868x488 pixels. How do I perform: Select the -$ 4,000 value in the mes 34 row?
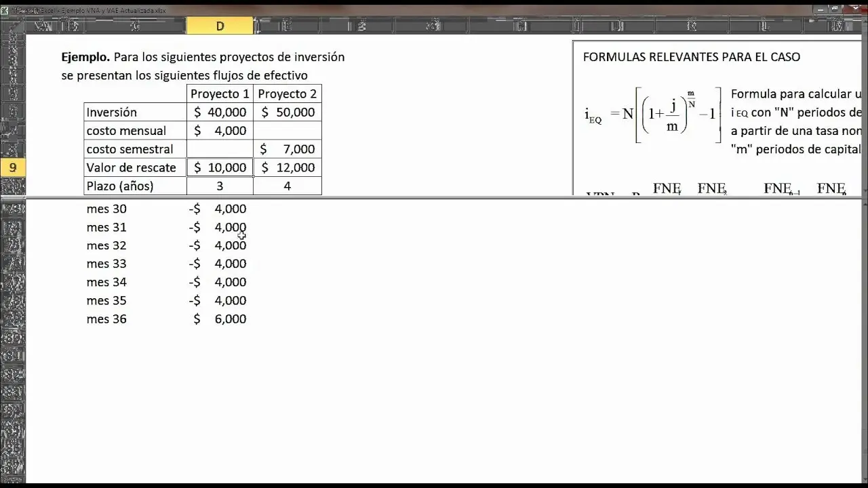(218, 282)
